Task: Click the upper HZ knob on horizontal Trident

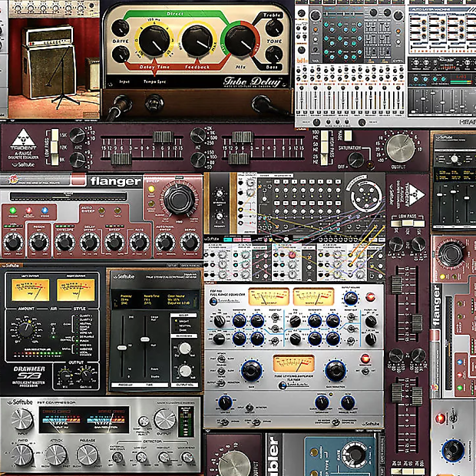Action: tap(198, 135)
